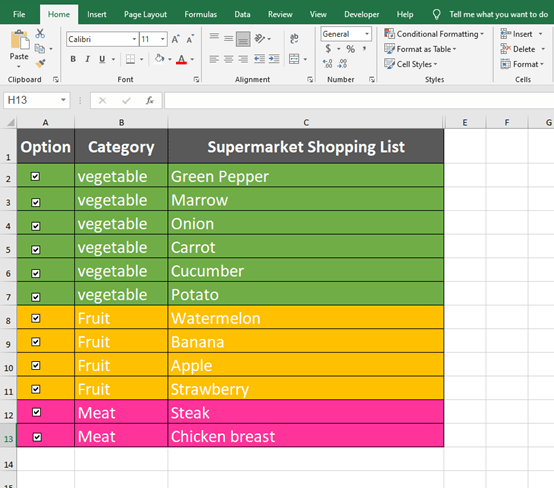Click the Wrap Text icon

(x=294, y=39)
